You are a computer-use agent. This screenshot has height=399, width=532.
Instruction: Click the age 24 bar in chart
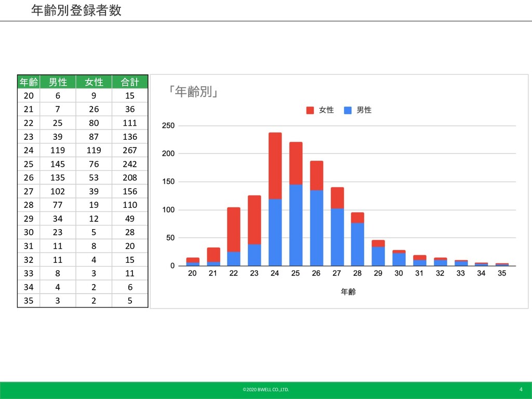(275, 199)
